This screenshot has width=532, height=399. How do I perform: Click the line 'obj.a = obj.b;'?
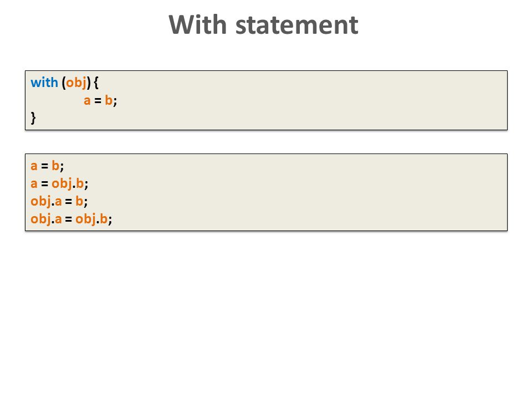71,219
